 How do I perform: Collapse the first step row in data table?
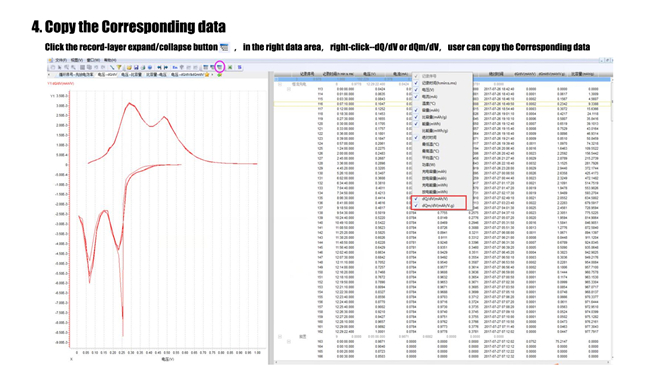click(280, 84)
